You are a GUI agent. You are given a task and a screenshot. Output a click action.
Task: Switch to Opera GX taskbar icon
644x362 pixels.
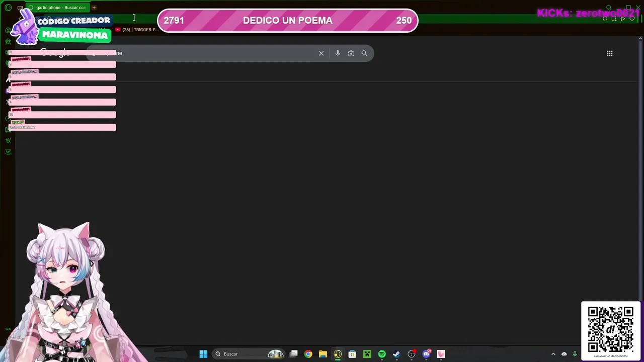[x=338, y=354]
